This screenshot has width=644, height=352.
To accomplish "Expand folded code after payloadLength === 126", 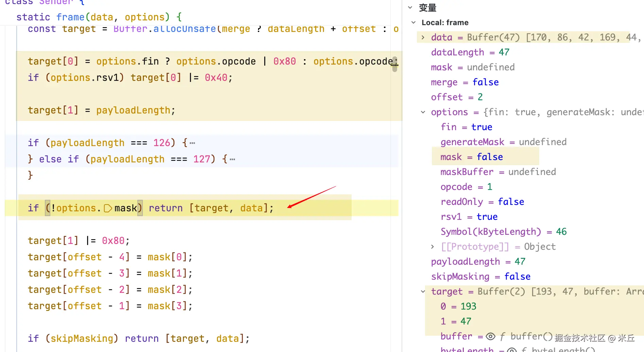I will pos(192,143).
